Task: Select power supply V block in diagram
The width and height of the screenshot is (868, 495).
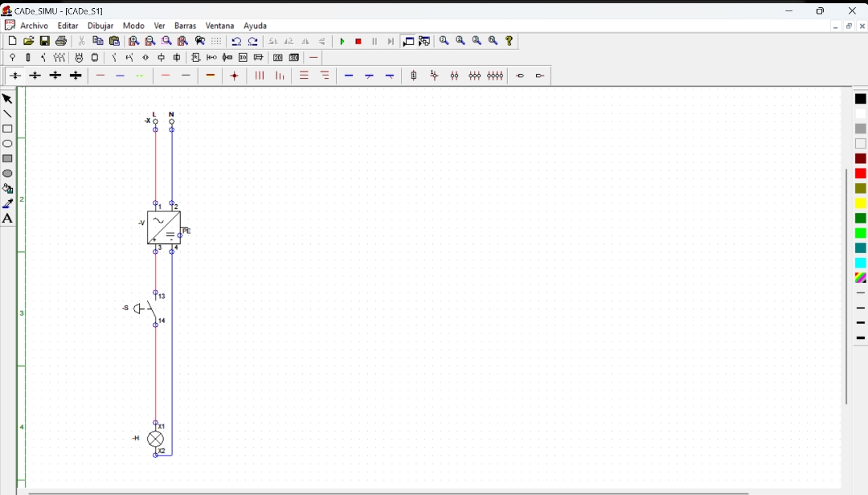Action: point(164,227)
